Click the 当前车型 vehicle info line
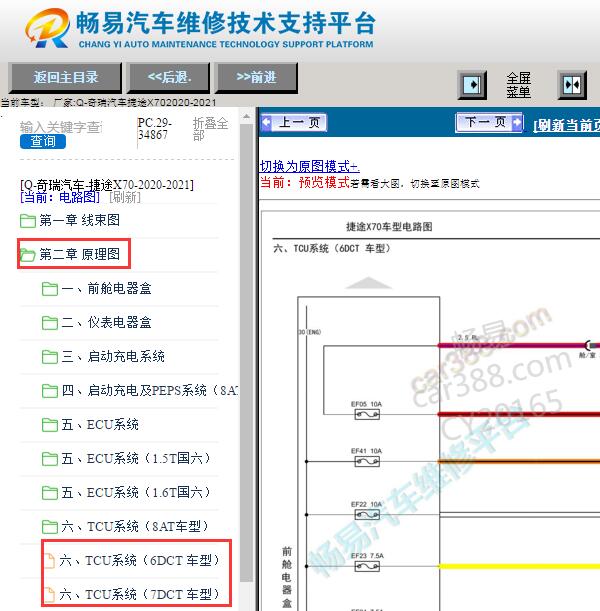Viewport: 600px width, 611px height. 108,102
